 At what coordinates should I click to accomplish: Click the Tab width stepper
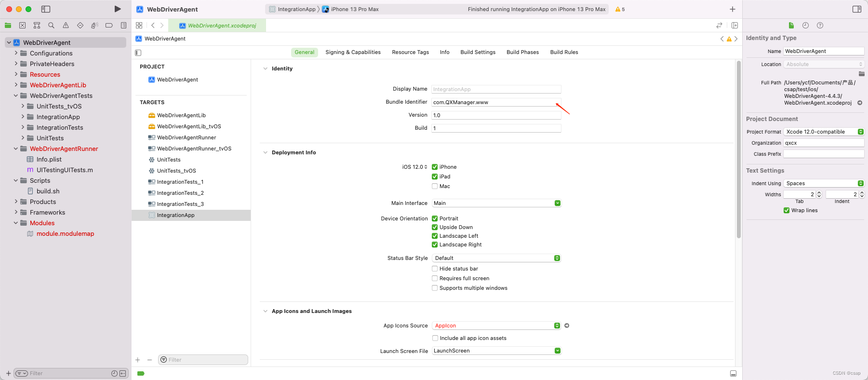(819, 194)
